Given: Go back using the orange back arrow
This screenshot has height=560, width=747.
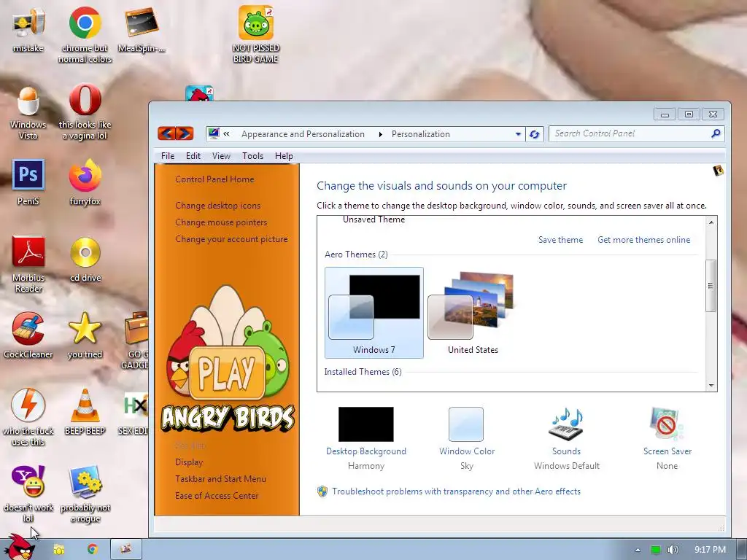Looking at the screenshot, I should point(166,133).
